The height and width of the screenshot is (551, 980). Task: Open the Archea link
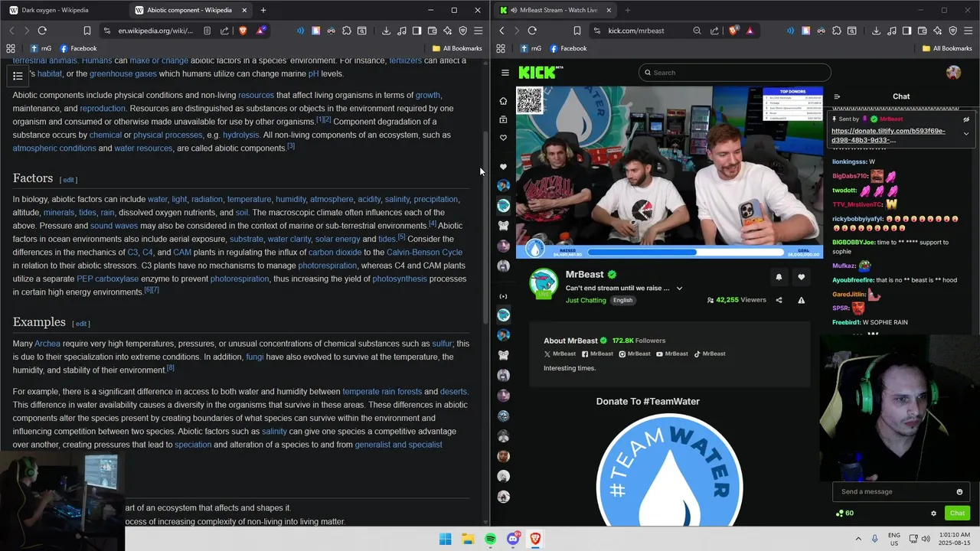coord(47,344)
